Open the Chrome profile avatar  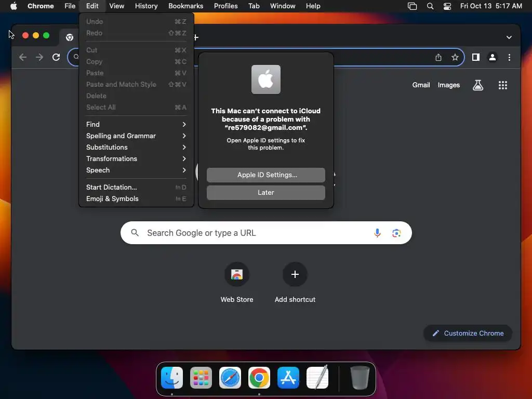pos(493,57)
